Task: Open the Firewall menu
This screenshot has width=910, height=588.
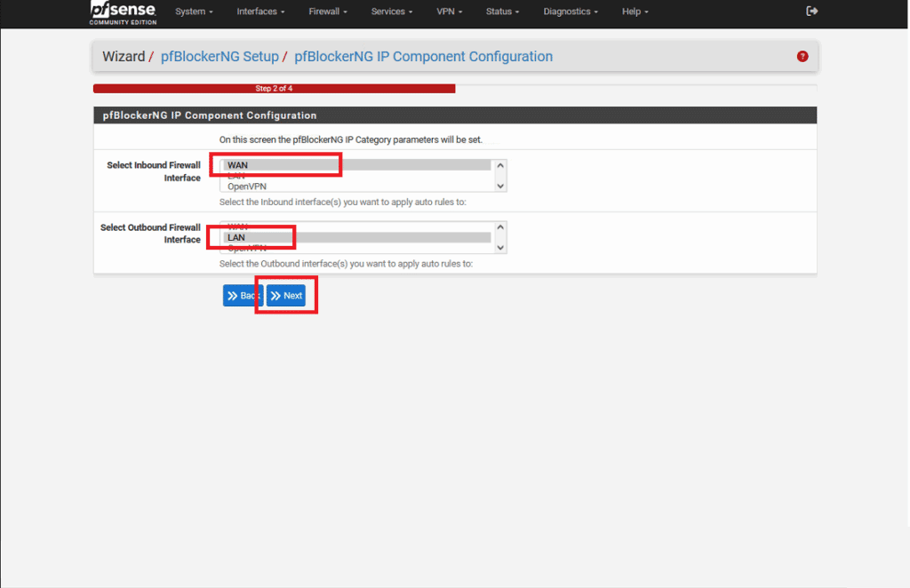Action: tap(328, 12)
